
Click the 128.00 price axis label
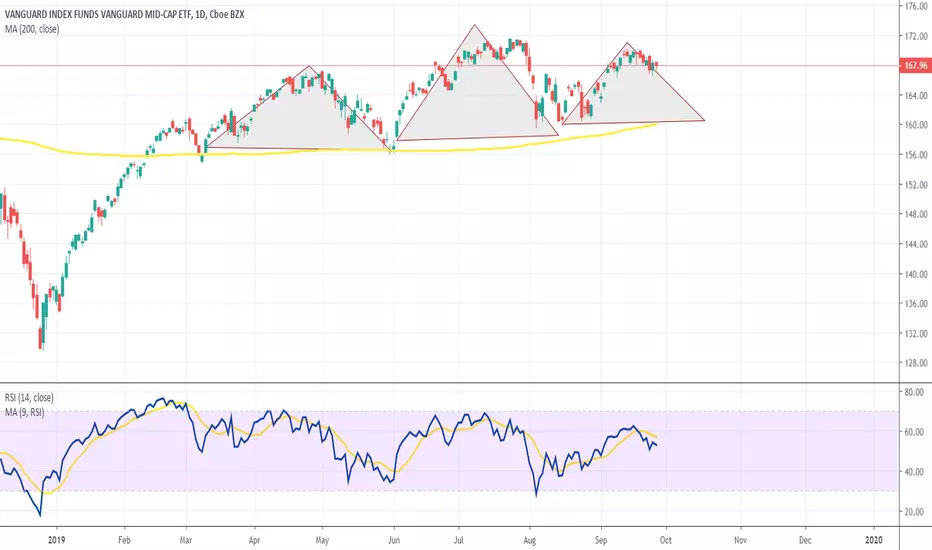(915, 363)
